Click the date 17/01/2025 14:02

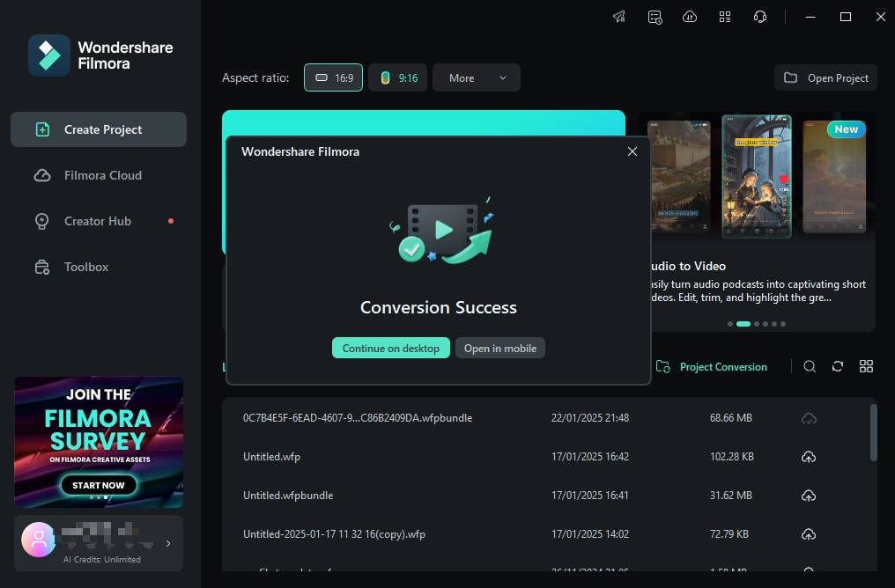(x=590, y=534)
